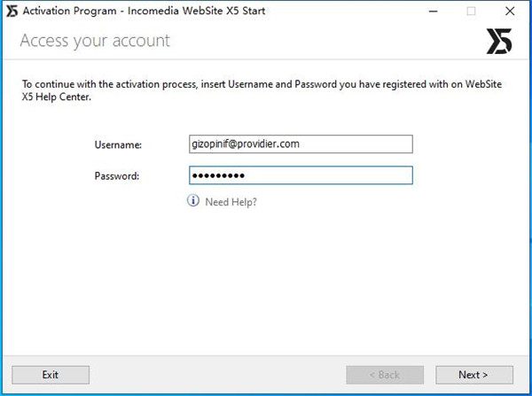Click the Password label
Image resolution: width=532 pixels, height=396 pixels.
[117, 175]
